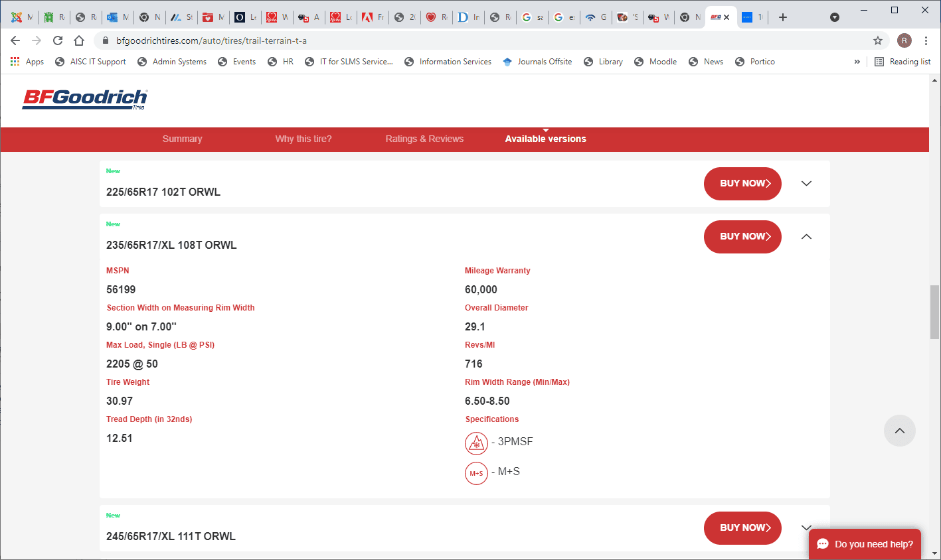Viewport: 941px width, 560px height.
Task: Click the Revs/MI value 716
Action: (x=473, y=364)
